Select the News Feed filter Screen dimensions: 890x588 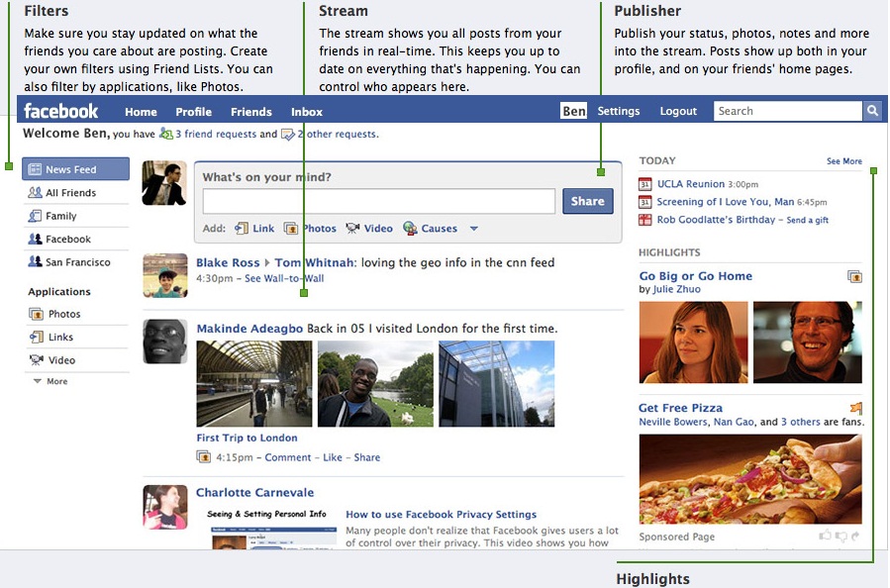[75, 169]
